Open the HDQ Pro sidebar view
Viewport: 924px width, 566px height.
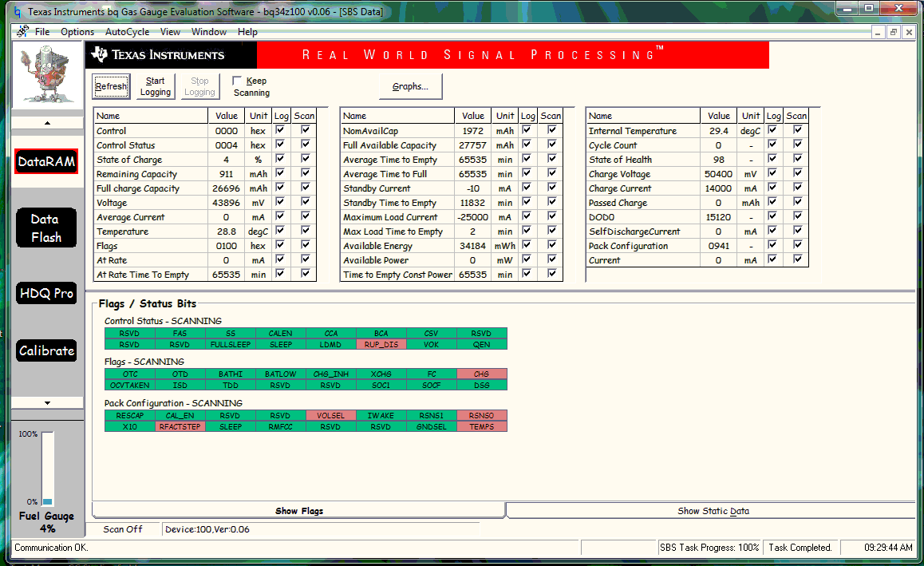[x=46, y=293]
